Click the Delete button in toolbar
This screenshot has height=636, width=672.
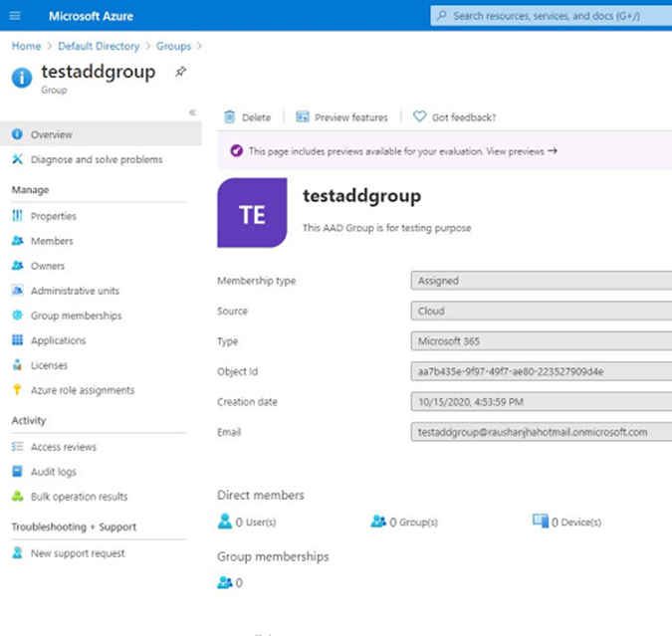(x=248, y=117)
